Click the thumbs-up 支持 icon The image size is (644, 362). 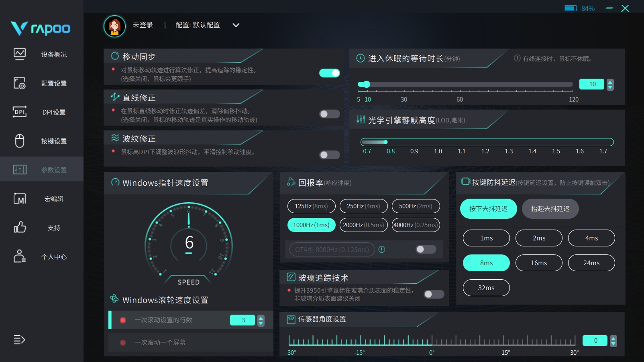click(20, 228)
